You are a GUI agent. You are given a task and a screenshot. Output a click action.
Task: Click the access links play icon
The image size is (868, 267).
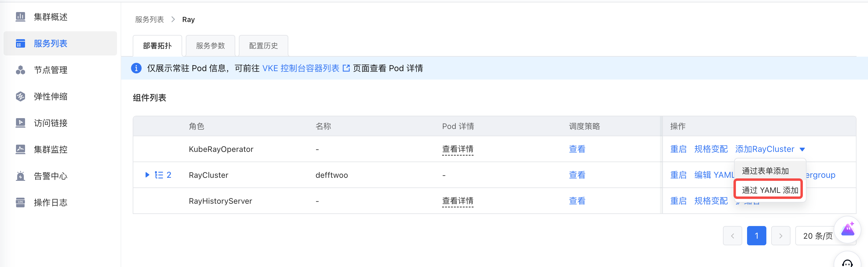[21, 123]
